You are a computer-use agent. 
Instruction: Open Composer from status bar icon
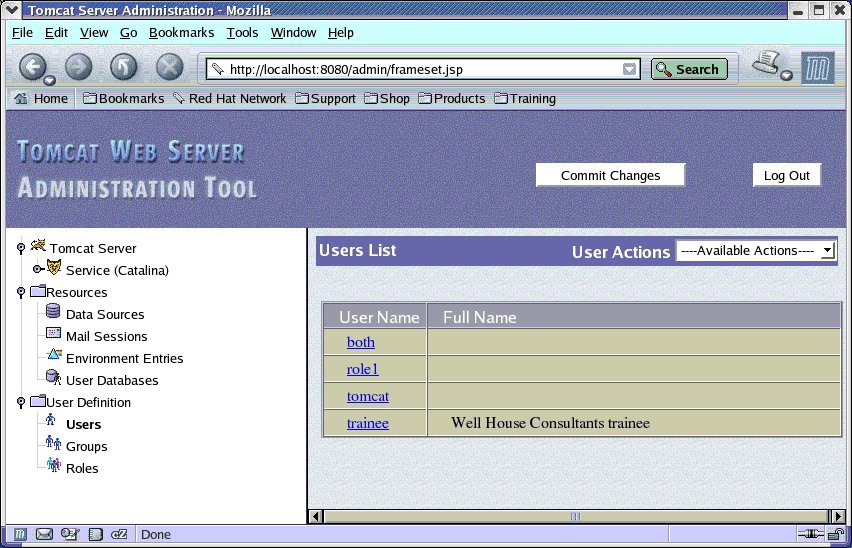pyautogui.click(x=70, y=534)
